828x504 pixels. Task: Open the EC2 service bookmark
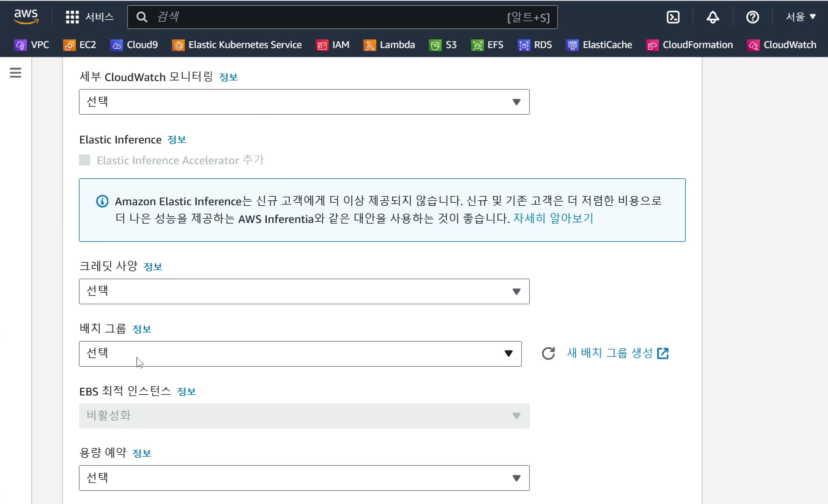tap(80, 45)
